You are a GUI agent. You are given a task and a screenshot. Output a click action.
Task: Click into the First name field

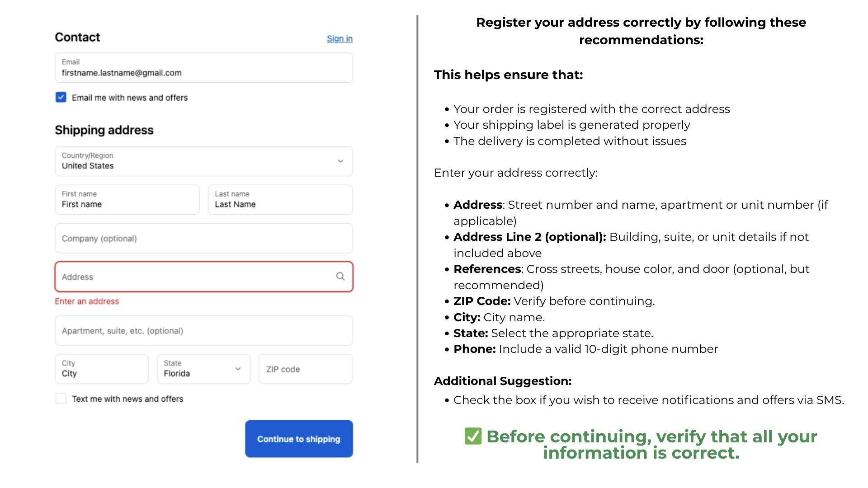(x=127, y=200)
